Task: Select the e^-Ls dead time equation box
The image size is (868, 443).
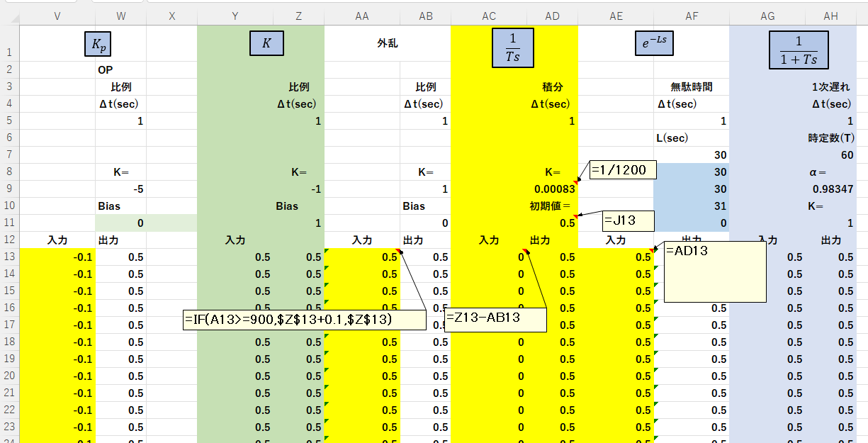Action: coord(653,44)
